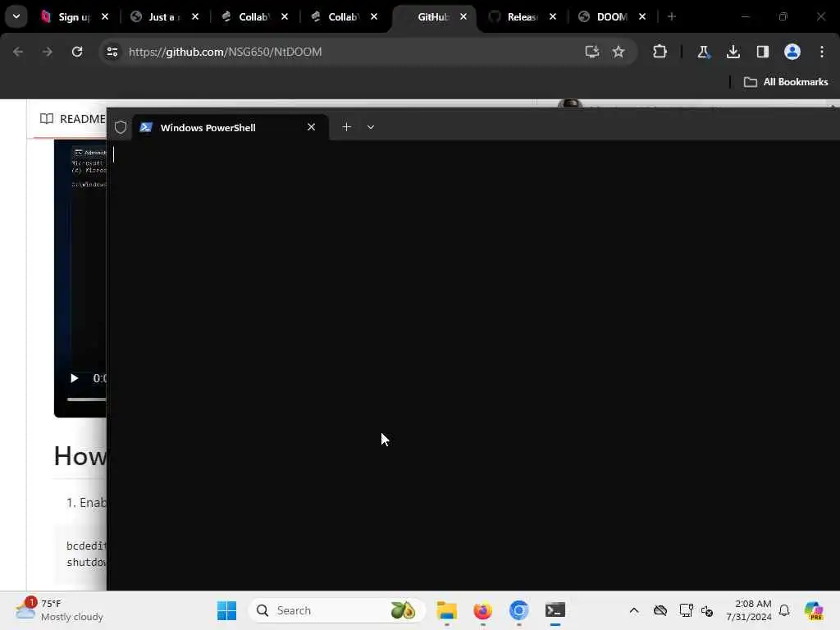Close the Just a browser tab
This screenshot has height=630, width=840.
(x=195, y=16)
